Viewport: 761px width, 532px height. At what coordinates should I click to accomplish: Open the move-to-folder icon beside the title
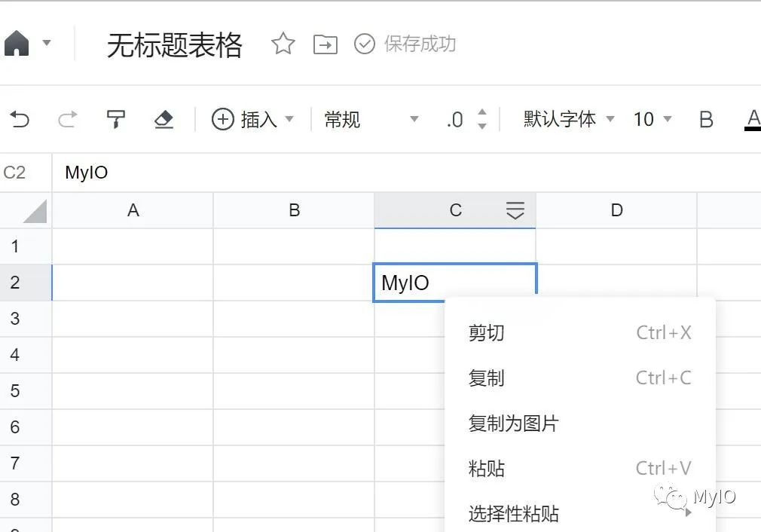click(325, 44)
